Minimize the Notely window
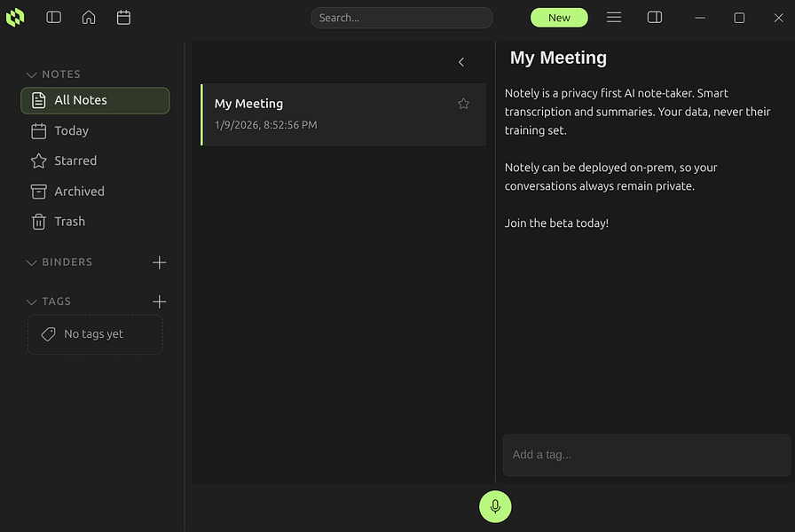The width and height of the screenshot is (795, 532). [700, 18]
